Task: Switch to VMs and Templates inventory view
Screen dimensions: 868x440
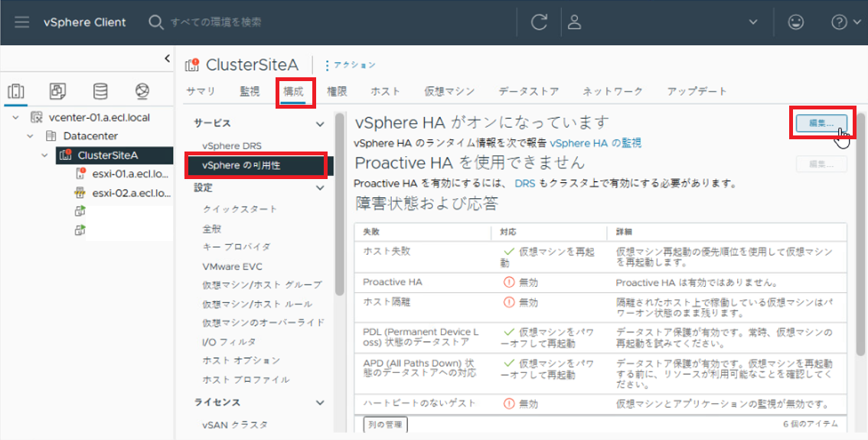Action: 58,92
